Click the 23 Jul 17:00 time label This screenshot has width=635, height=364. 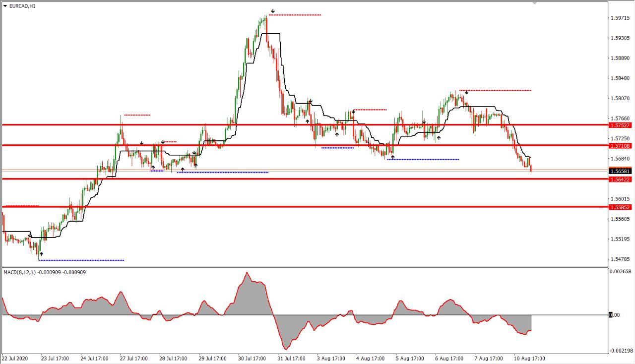[55, 358]
